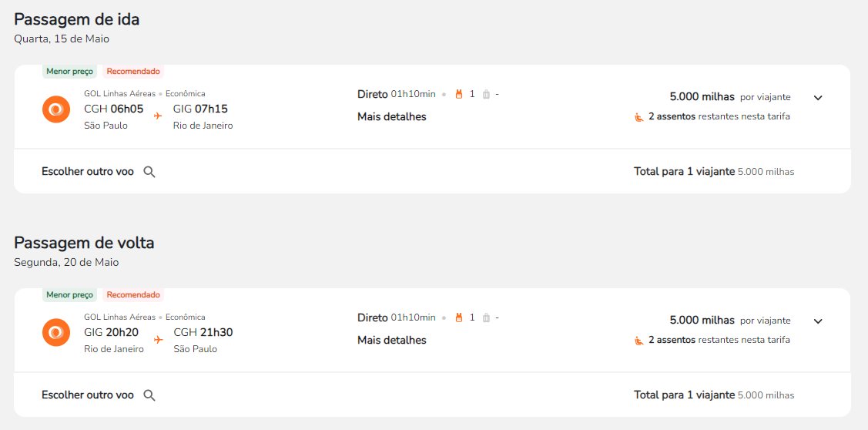Click Recomendado tag on return flight
This screenshot has height=430, width=868.
133,295
